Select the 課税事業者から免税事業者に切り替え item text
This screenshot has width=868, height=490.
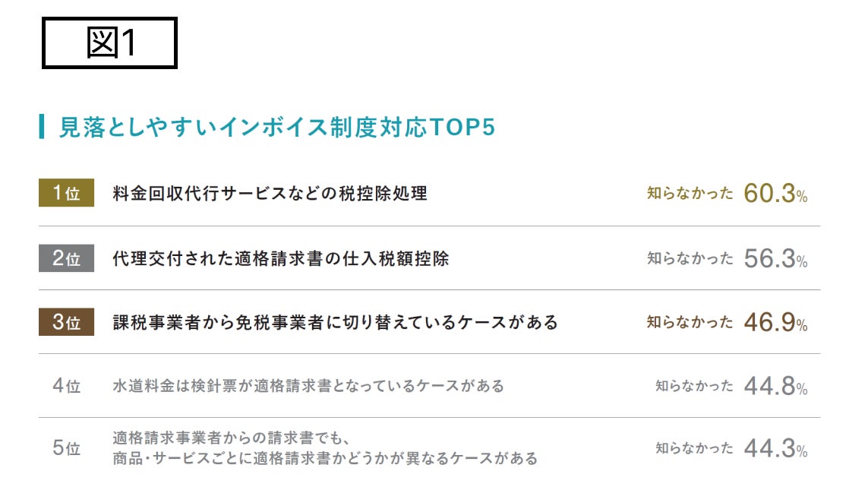(x=335, y=322)
